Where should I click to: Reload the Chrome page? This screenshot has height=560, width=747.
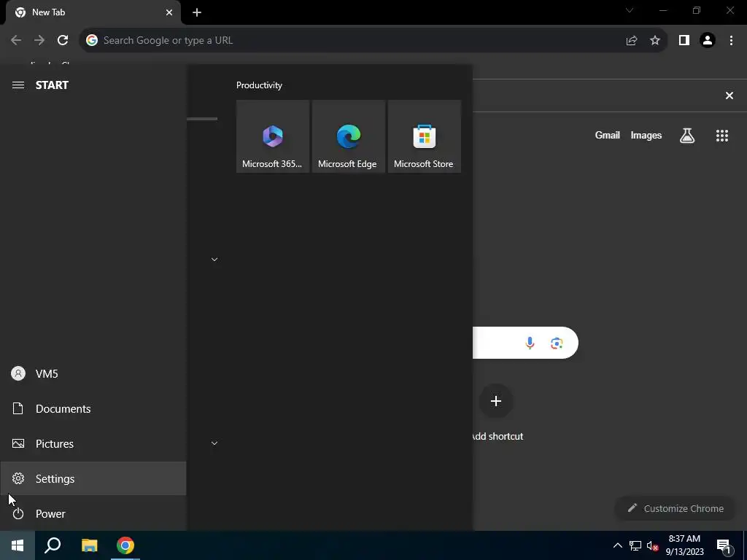63,41
